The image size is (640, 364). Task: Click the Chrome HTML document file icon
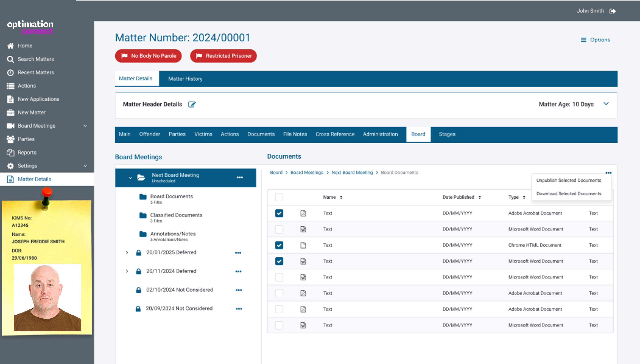[303, 245]
